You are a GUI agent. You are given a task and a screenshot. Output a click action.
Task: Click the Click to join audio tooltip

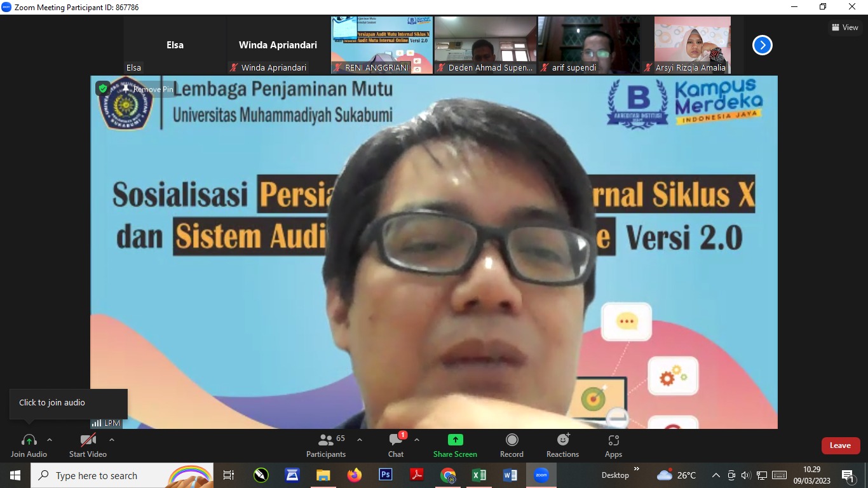(x=69, y=403)
